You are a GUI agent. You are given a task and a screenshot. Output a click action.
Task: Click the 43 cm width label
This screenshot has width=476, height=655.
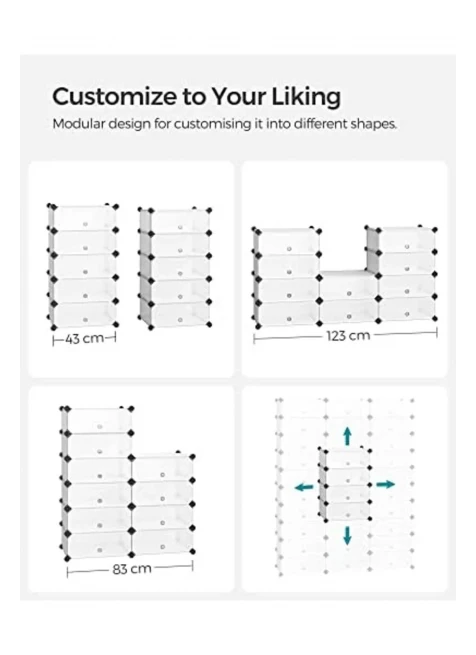point(84,339)
